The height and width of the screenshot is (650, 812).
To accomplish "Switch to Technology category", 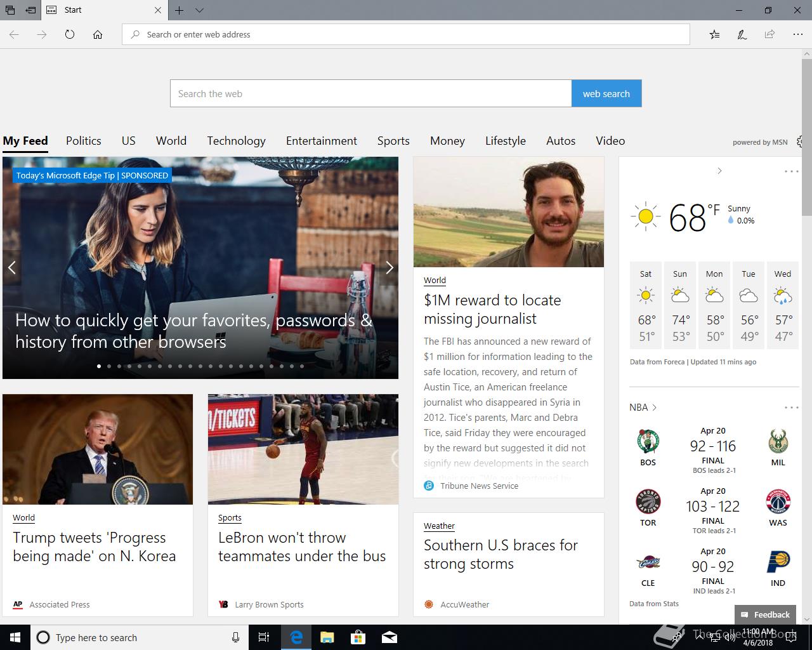I will point(236,141).
